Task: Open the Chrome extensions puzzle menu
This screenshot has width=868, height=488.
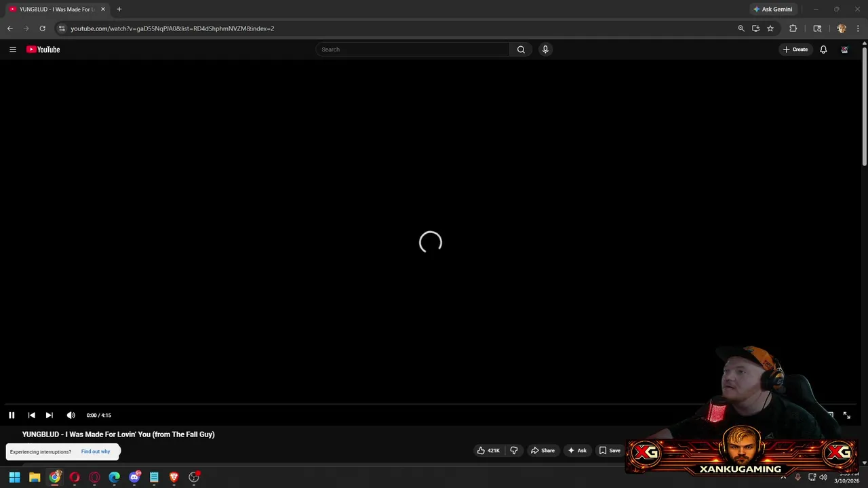Action: 793,28
